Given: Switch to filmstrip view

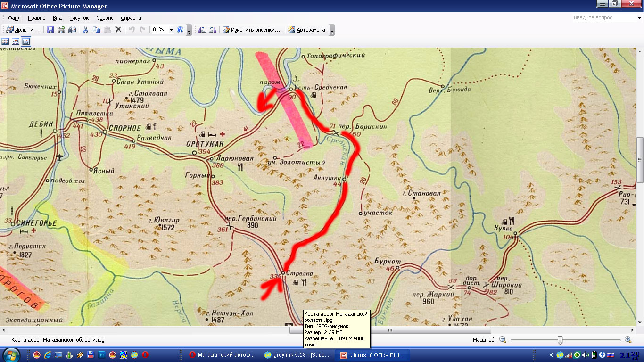Looking at the screenshot, I should coord(16,41).
